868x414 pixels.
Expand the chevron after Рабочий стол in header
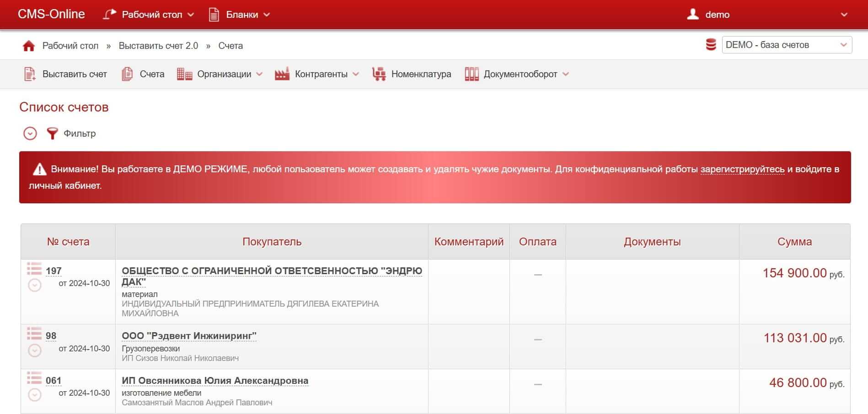pos(191,15)
